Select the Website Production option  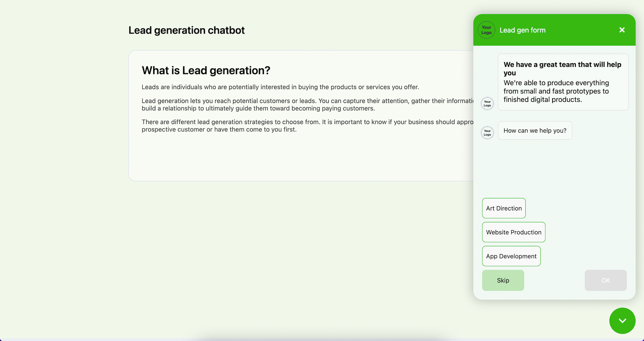pos(514,232)
